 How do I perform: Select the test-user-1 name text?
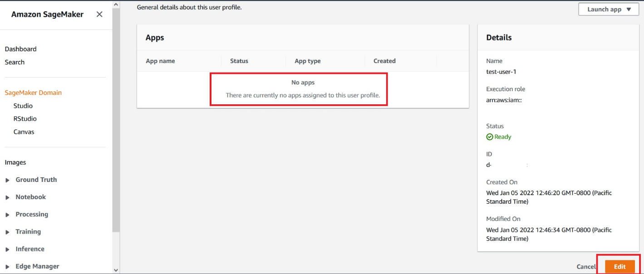point(501,72)
